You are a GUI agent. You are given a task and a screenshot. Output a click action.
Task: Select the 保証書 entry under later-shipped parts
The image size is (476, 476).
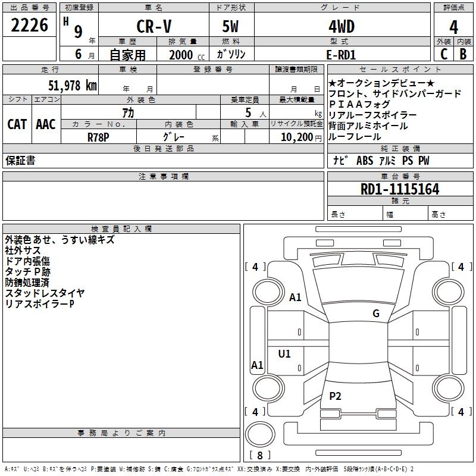[x=20, y=161]
